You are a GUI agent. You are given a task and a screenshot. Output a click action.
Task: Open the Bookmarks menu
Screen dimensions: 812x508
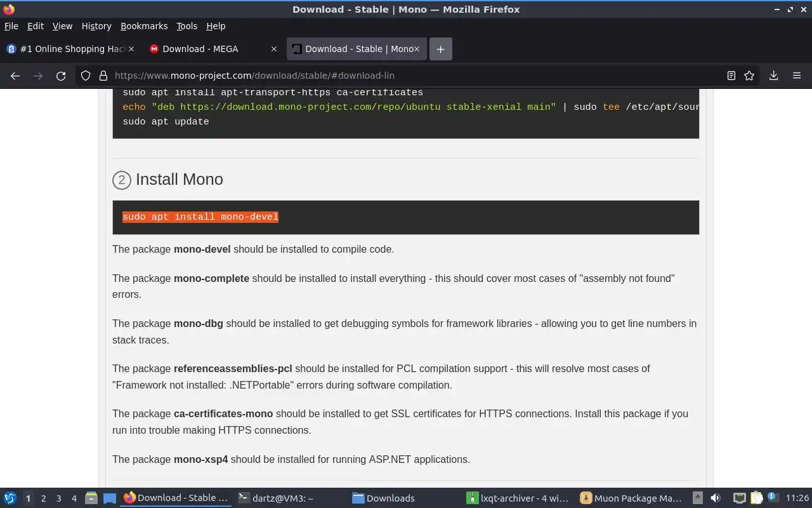144,26
